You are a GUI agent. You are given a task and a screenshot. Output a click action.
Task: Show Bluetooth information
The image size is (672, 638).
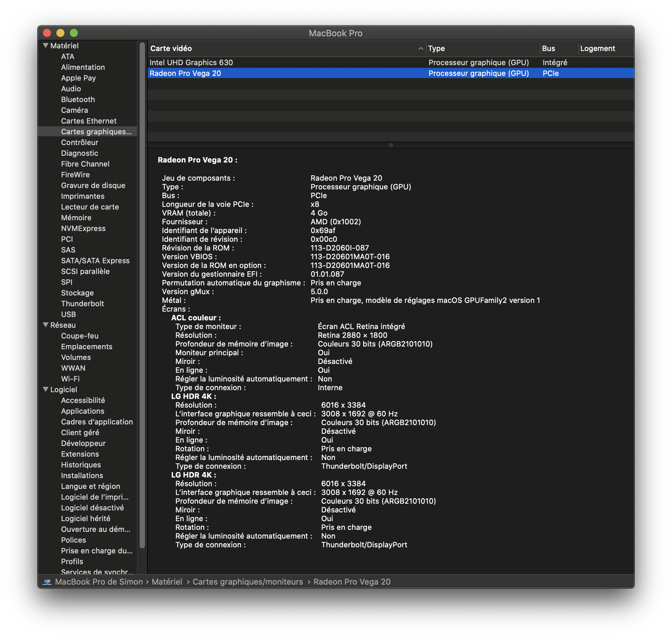click(x=78, y=99)
